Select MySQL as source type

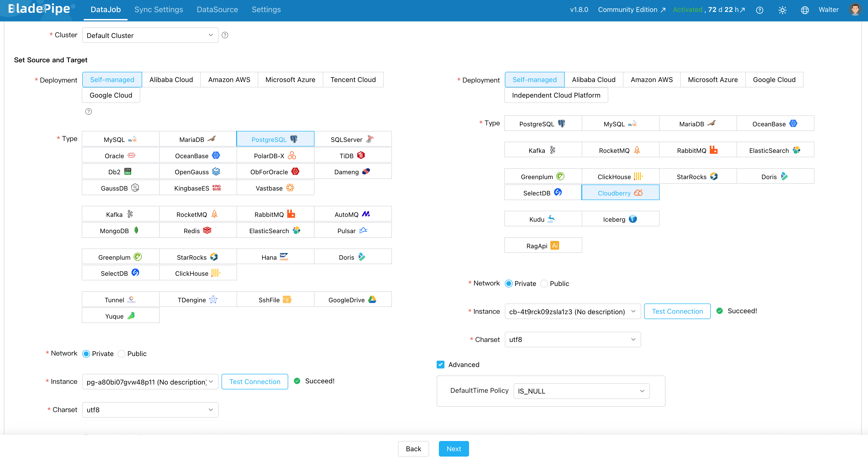[x=121, y=139]
